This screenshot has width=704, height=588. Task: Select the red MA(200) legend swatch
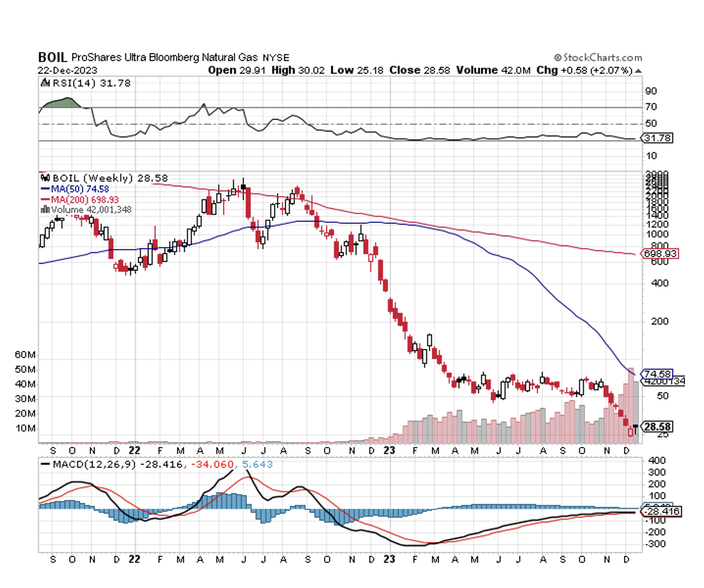pyautogui.click(x=45, y=199)
